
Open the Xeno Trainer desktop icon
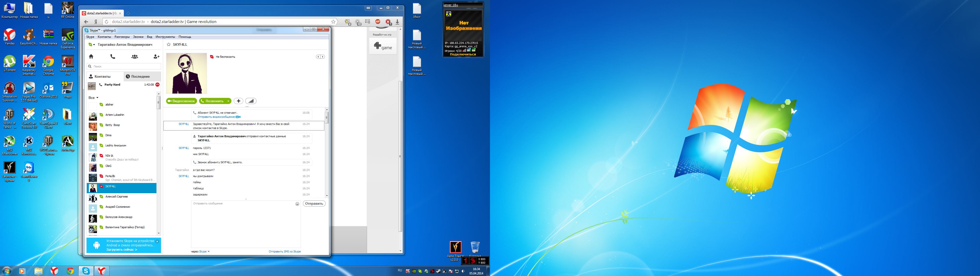[x=455, y=250]
